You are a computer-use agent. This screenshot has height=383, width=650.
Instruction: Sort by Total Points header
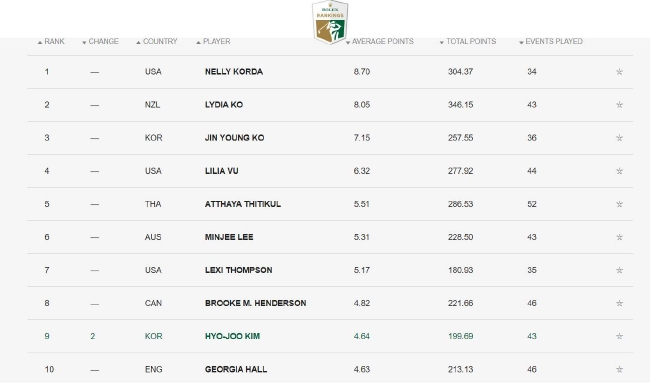click(x=468, y=41)
